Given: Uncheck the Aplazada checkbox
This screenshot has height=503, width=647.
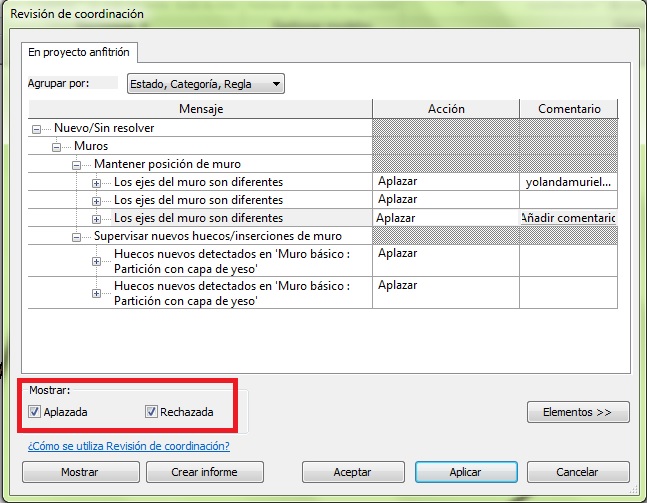Looking at the screenshot, I should pos(35,411).
